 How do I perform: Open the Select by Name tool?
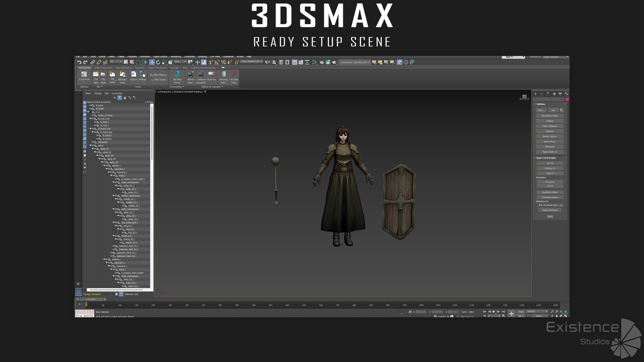[x=132, y=62]
